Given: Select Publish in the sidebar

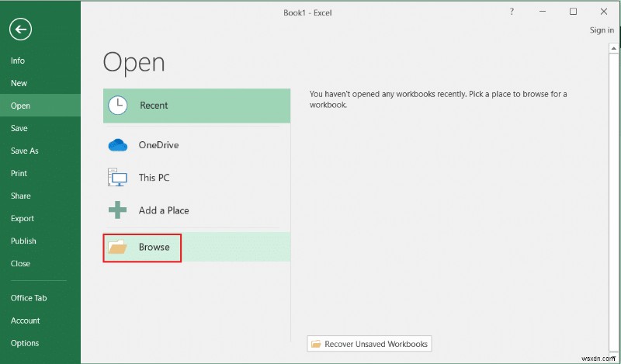Looking at the screenshot, I should (x=23, y=241).
